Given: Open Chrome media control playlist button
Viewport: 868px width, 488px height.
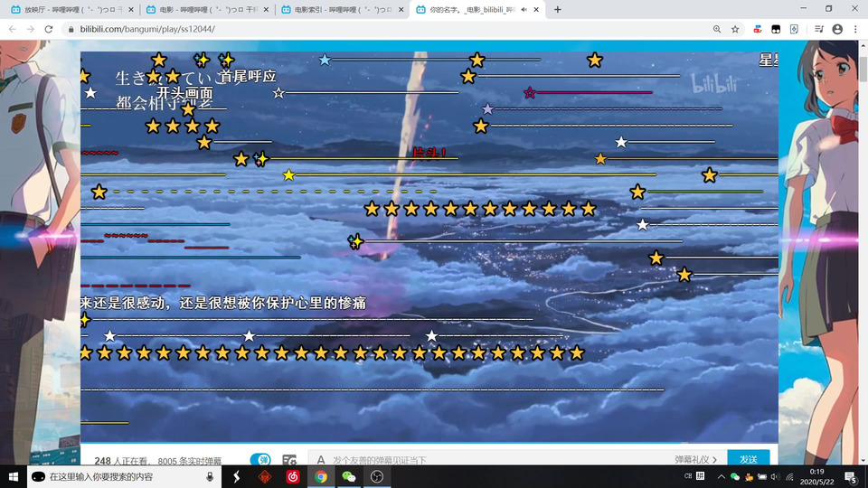Looking at the screenshot, I should (x=819, y=29).
